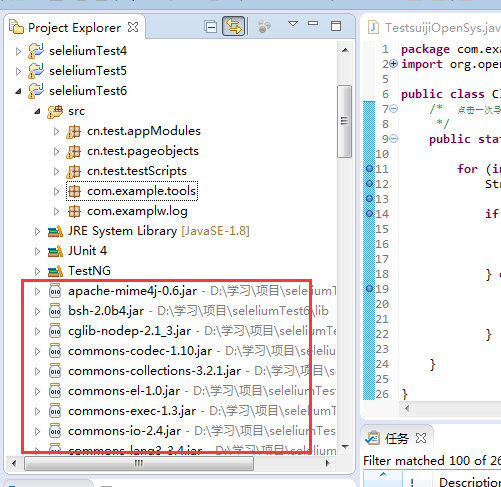Open the Project Explorer View Menu dropdown
The height and width of the screenshot is (487, 501).
[293, 24]
